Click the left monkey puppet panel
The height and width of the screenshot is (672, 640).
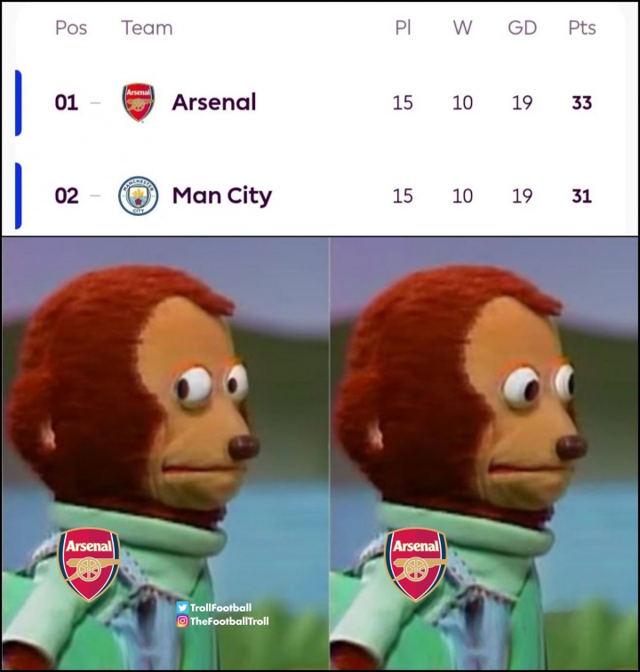pos(165,453)
